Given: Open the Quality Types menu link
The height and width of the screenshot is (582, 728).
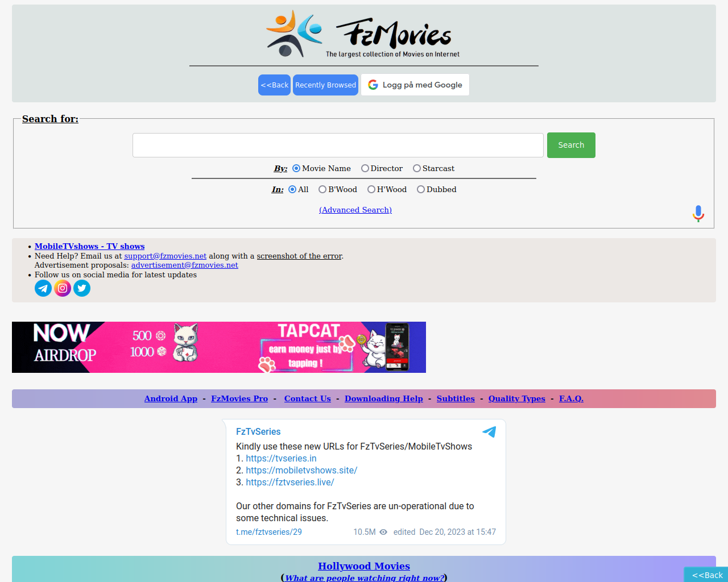Looking at the screenshot, I should pos(517,398).
